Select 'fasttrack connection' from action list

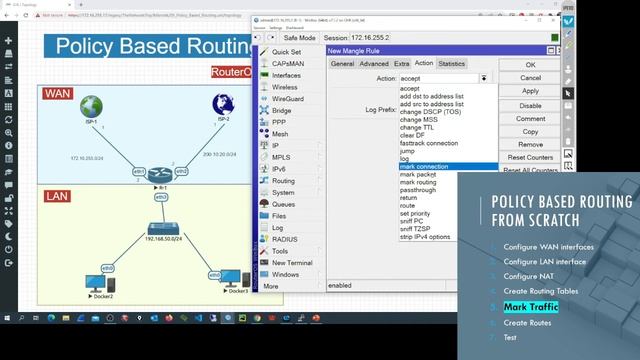(448, 143)
